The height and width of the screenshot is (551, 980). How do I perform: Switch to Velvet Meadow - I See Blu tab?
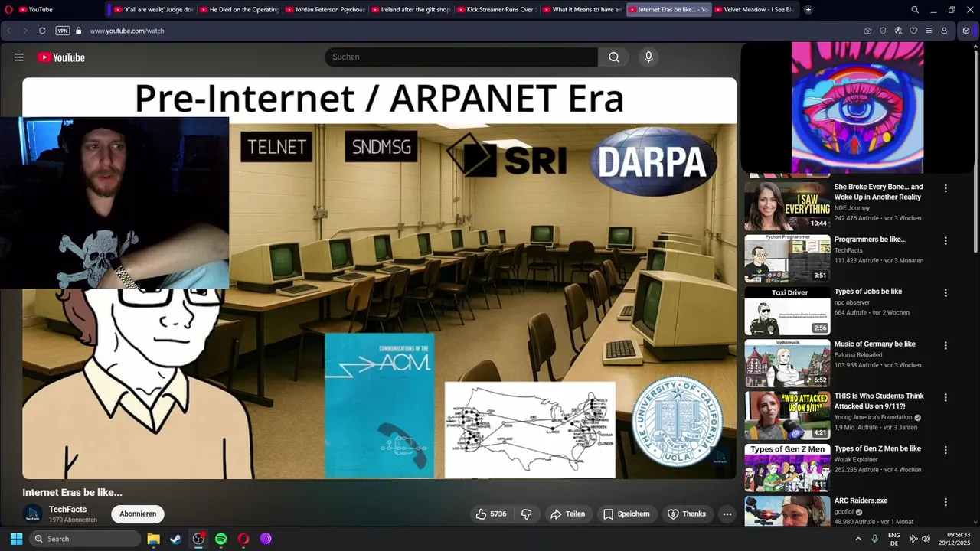754,10
